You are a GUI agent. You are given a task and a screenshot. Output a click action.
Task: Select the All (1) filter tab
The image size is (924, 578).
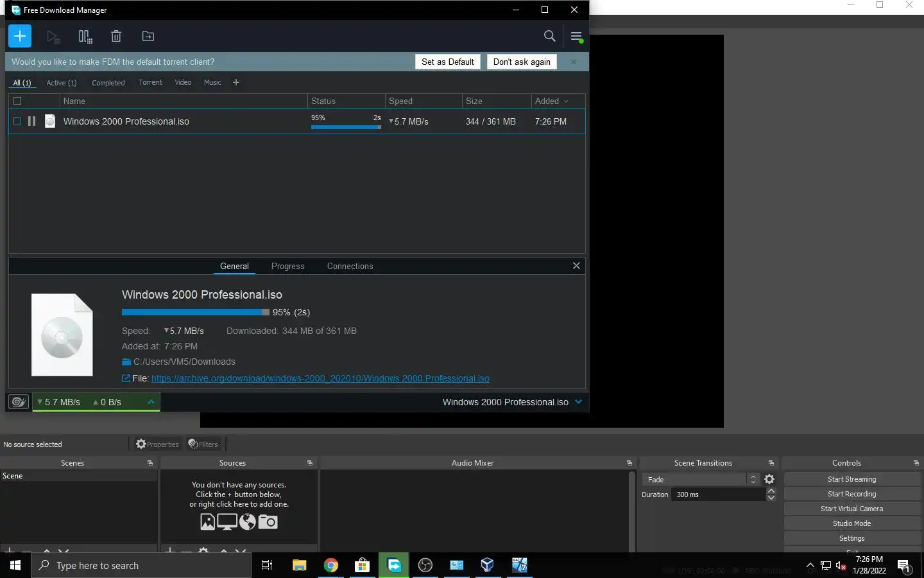click(x=22, y=83)
